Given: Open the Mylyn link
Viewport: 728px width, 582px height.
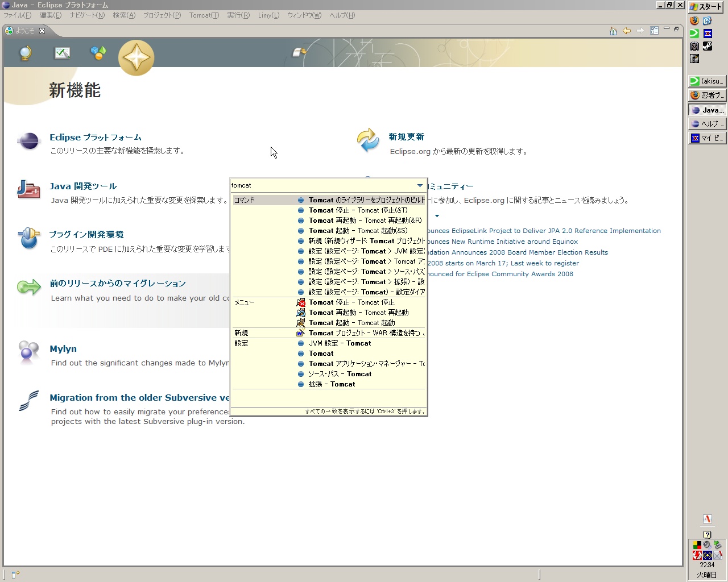Looking at the screenshot, I should (63, 349).
